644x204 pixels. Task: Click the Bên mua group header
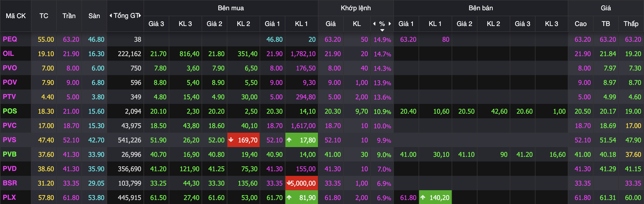[x=231, y=8]
